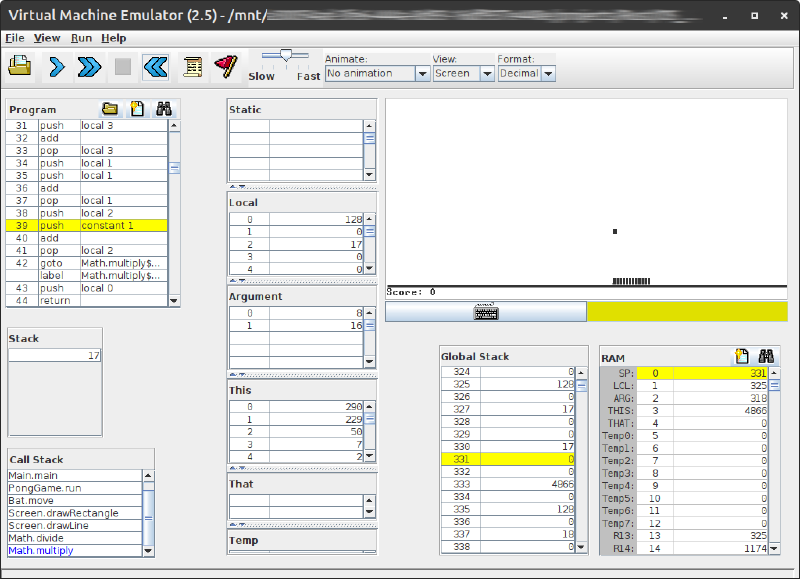Click the breakpoints script icon

click(x=190, y=66)
